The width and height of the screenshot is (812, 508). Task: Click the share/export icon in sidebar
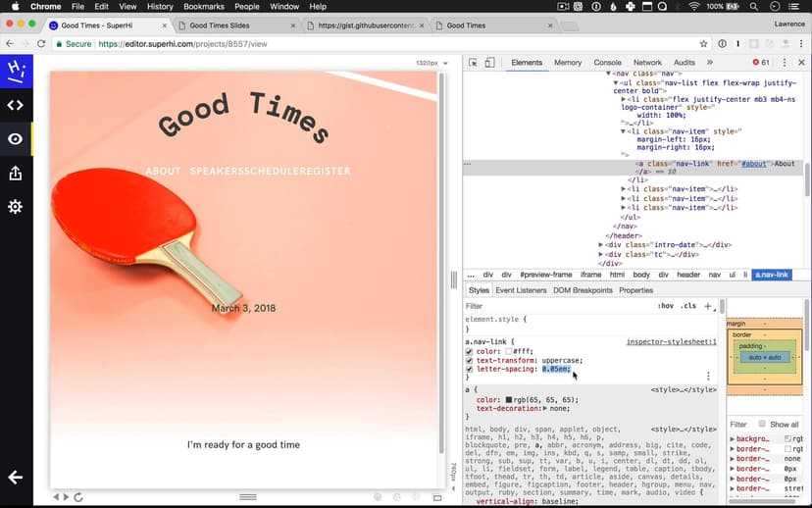point(16,174)
